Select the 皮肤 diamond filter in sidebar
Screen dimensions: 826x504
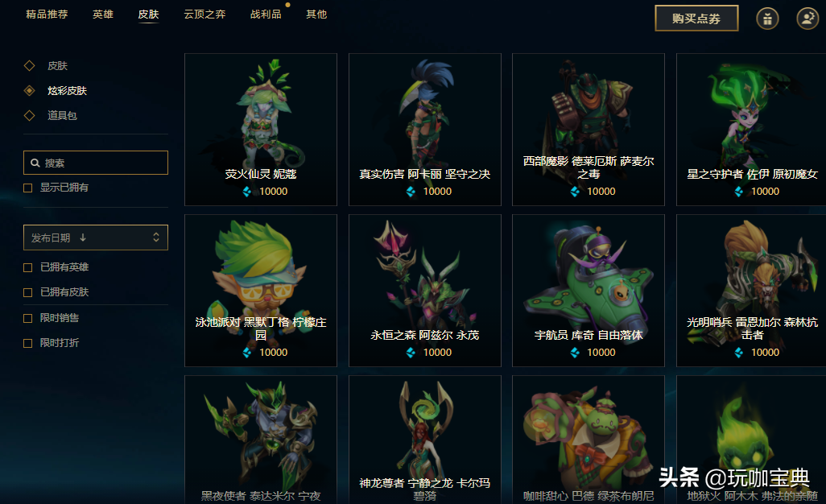pos(30,66)
